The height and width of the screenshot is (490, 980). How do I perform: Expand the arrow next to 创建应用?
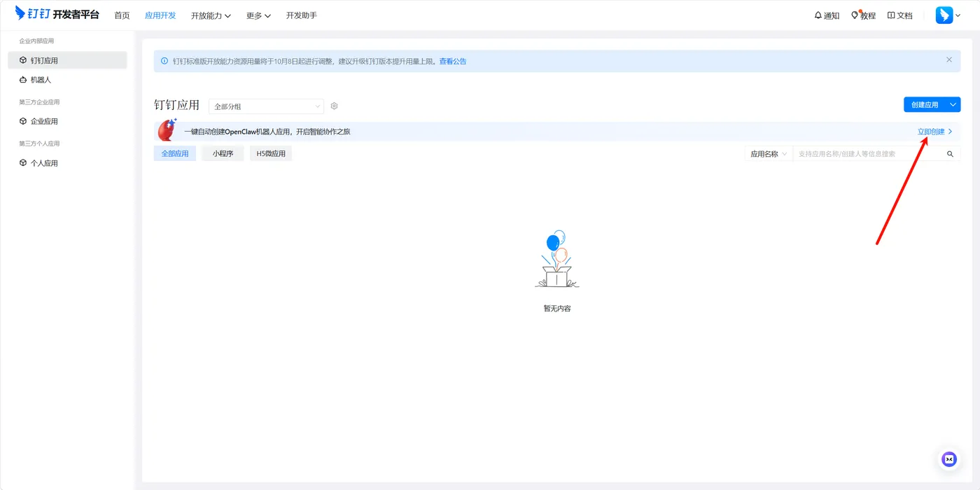[953, 105]
